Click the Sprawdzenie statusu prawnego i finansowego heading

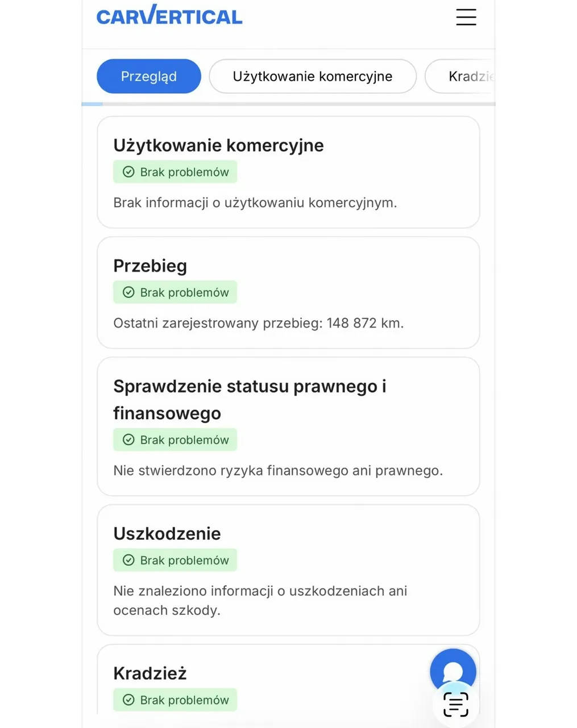(x=250, y=400)
